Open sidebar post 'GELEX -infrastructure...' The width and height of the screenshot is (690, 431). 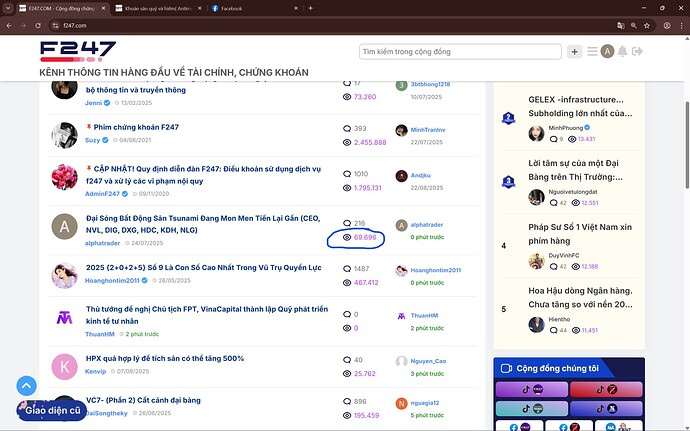580,107
